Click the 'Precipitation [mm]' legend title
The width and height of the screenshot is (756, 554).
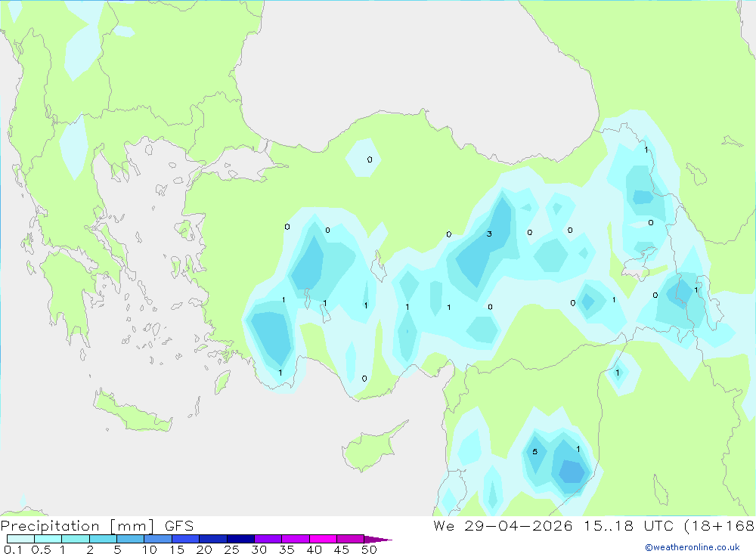77,526
